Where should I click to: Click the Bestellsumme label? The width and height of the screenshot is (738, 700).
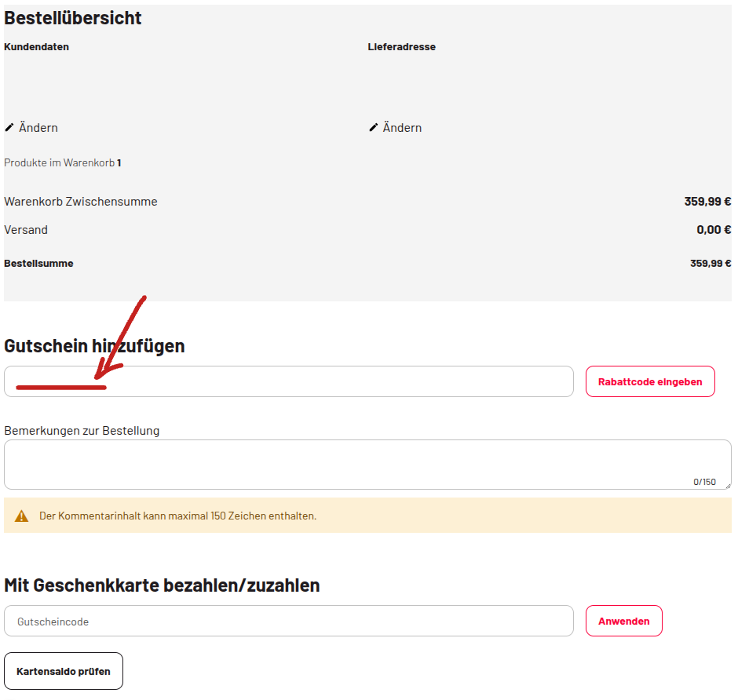click(x=38, y=264)
